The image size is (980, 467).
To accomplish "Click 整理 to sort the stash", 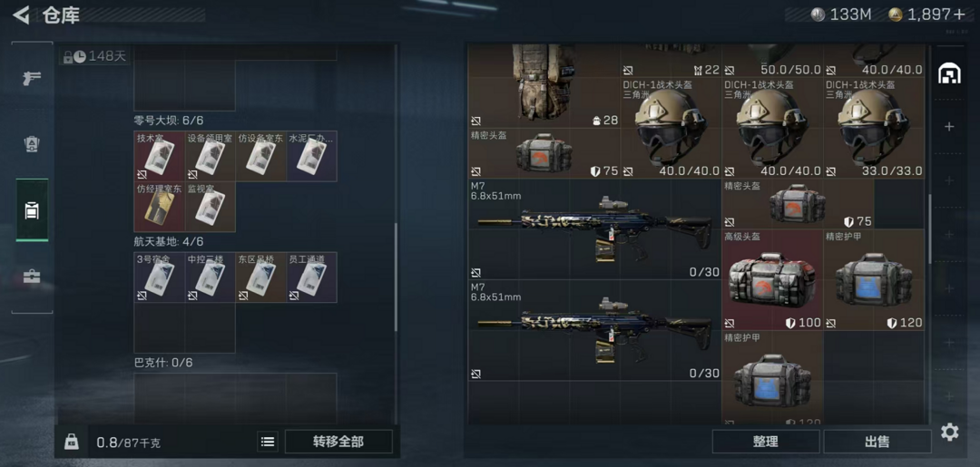I will [x=766, y=442].
